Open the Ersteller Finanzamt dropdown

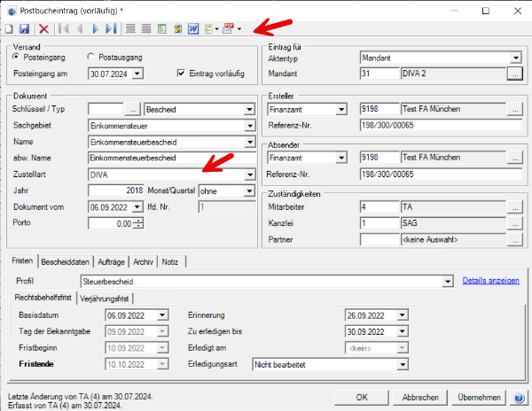341,110
